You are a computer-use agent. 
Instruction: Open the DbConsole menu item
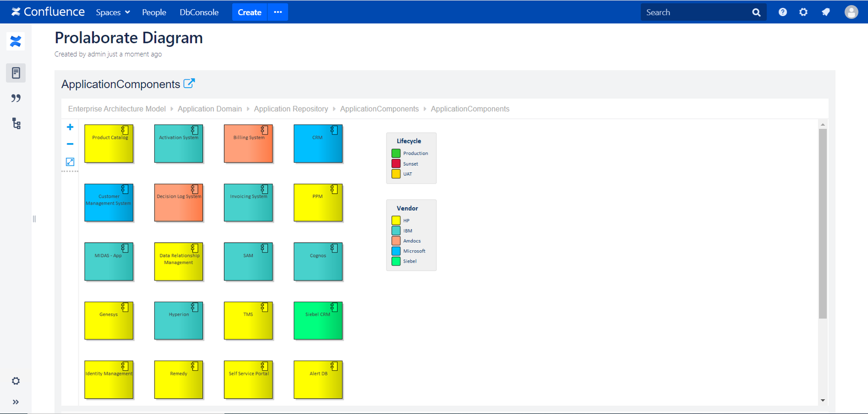[199, 12]
